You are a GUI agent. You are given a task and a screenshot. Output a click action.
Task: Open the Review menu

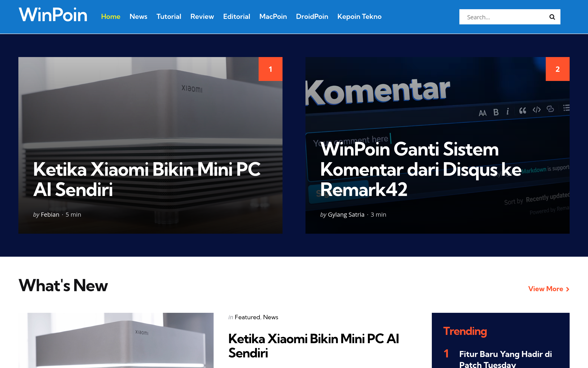click(202, 17)
